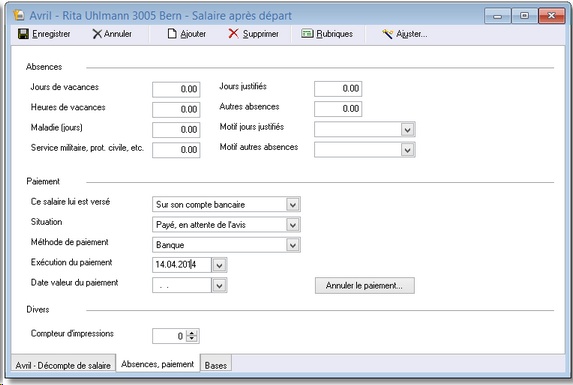
Task: Click the Annuler X icon in toolbar
Action: 97,34
